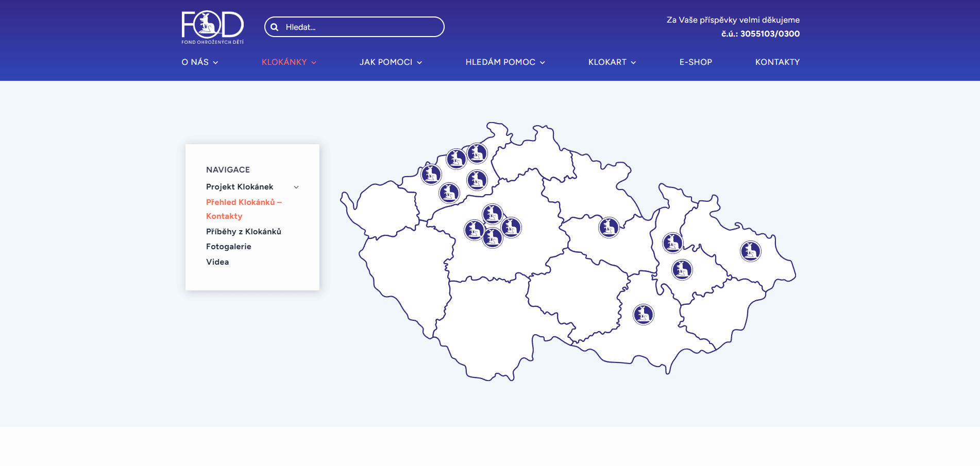Open the KLOKÁNKY menu item
Screen dimensions: 980x466
[289, 62]
